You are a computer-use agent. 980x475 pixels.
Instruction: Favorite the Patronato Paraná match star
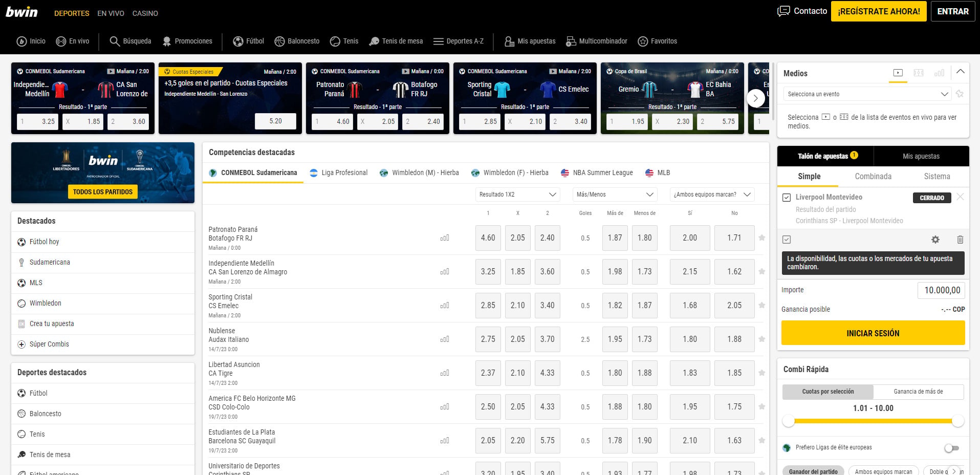(x=762, y=238)
